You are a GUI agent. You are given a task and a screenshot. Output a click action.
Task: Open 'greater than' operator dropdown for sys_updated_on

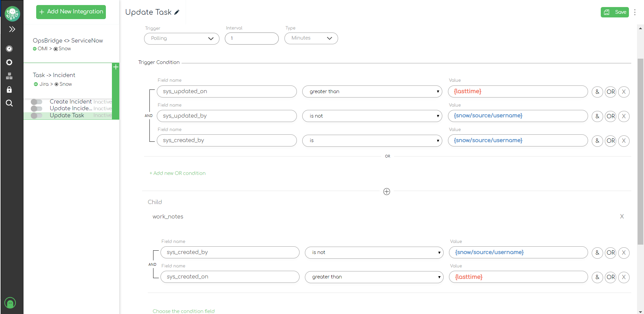[x=372, y=91]
